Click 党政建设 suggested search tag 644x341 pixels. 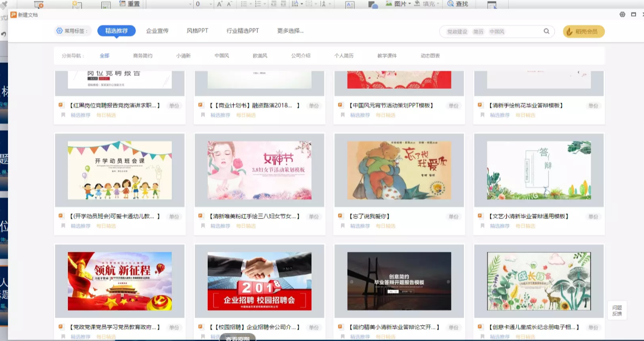coord(457,32)
